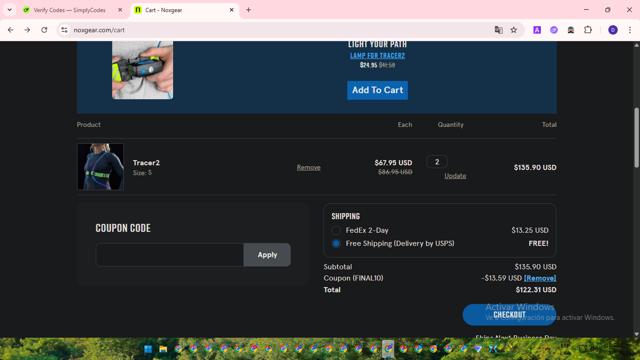
Task: Open the Extensions puzzle menu
Action: coord(588,30)
